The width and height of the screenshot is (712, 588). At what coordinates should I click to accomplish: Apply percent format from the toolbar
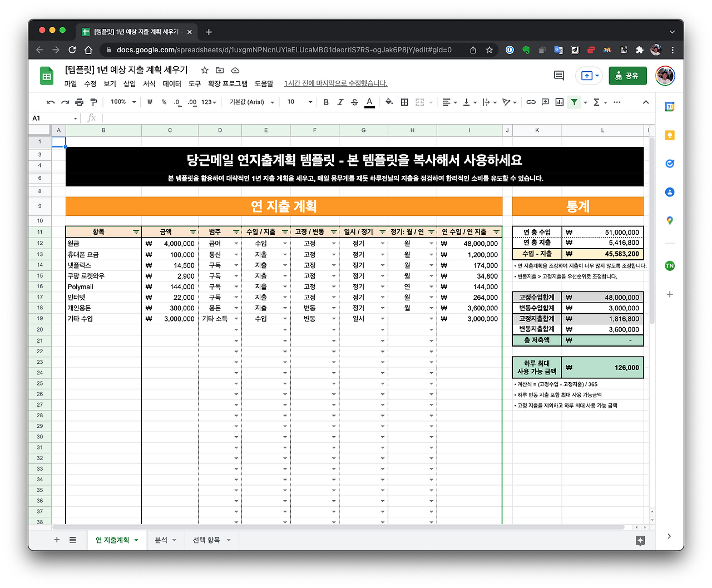164,102
